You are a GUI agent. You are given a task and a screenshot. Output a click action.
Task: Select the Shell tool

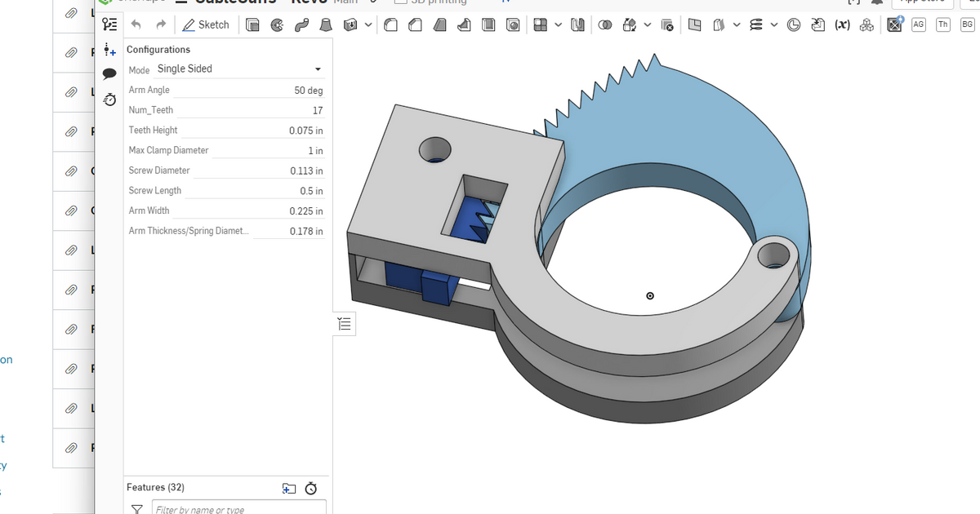tap(488, 24)
